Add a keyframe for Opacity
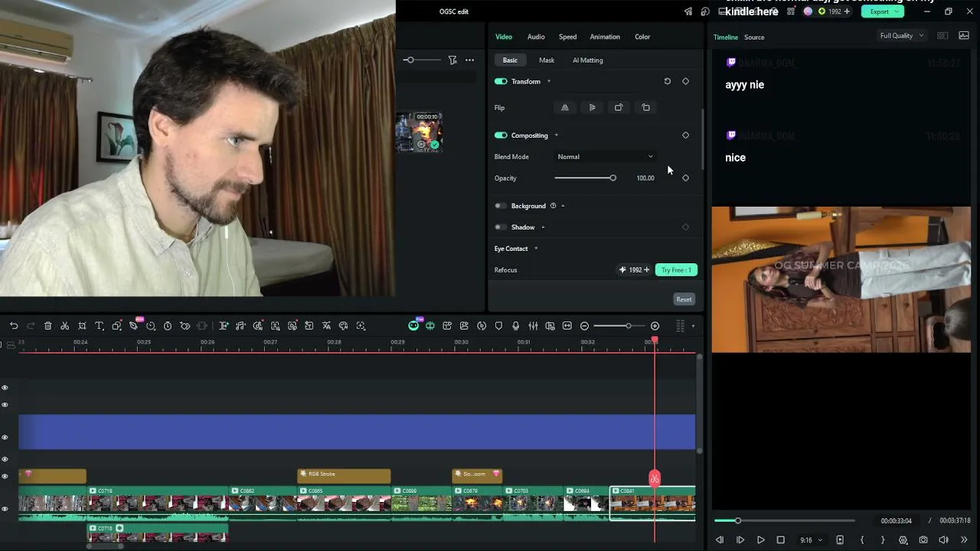980x551 pixels. point(685,178)
